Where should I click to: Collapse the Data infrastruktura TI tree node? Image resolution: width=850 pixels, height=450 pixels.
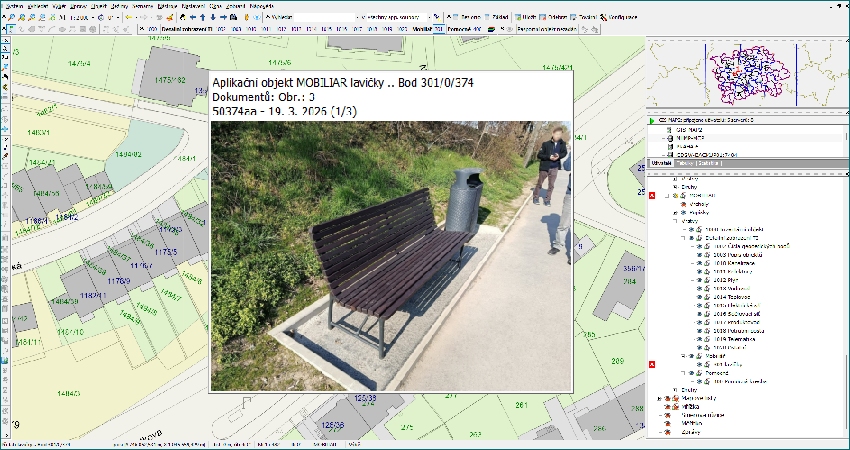pyautogui.click(x=683, y=237)
